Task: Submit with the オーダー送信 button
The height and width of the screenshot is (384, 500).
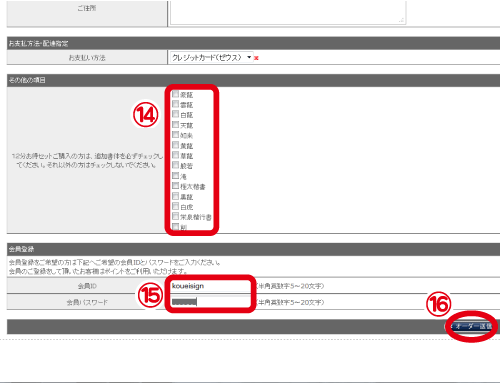Action: 472,326
